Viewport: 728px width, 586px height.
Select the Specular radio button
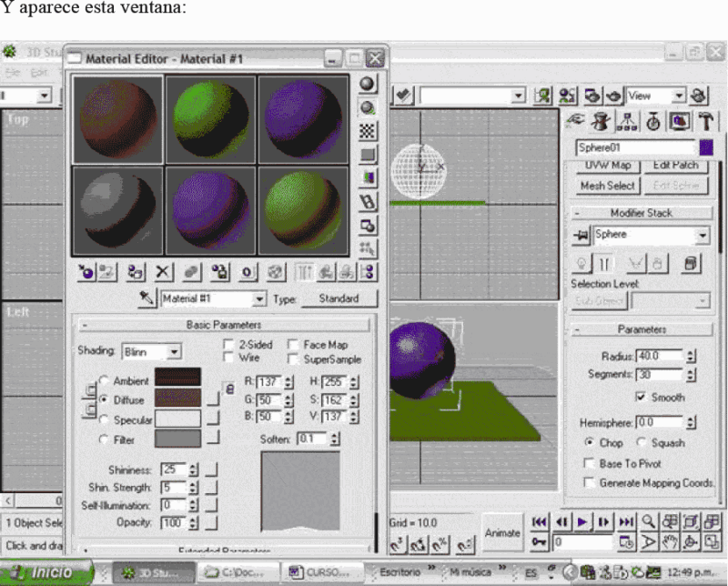104,419
